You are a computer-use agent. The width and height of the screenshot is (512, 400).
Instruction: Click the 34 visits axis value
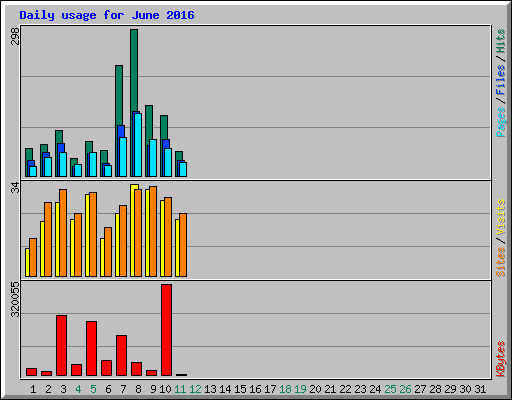pos(15,188)
